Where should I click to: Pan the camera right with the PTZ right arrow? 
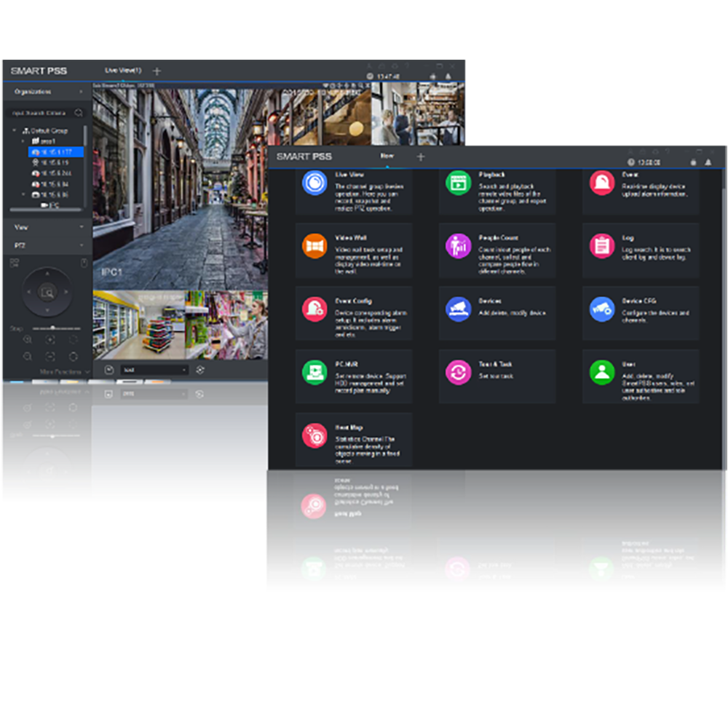point(66,292)
